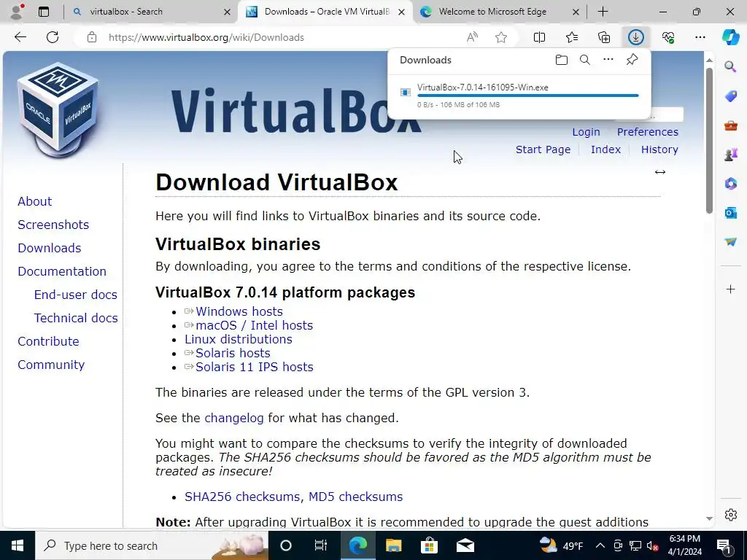Viewport: 747px width, 560px height.
Task: Open split screen icon
Action: coord(539,37)
